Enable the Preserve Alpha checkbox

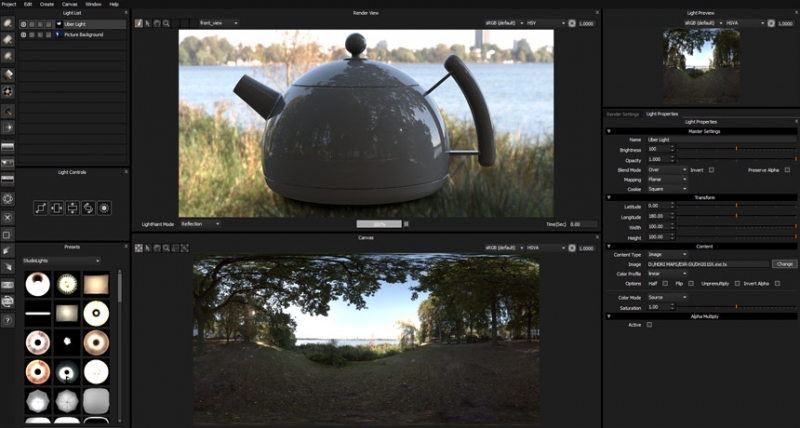787,170
